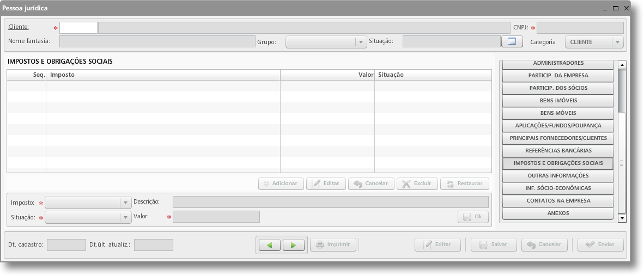Close the Pessoa jurídica window
The height and width of the screenshot is (276, 644).
pos(627,8)
